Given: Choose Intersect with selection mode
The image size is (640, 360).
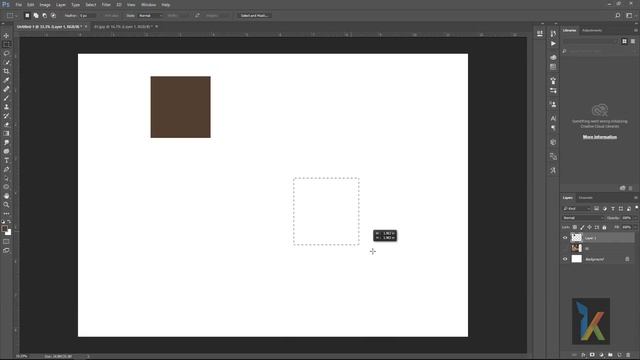Looking at the screenshot, I should tap(53, 16).
